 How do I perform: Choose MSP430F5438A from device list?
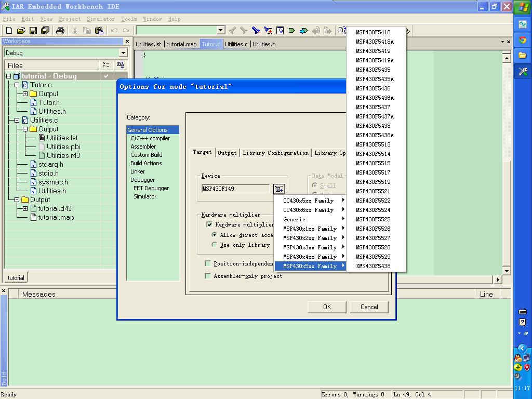[375, 135]
